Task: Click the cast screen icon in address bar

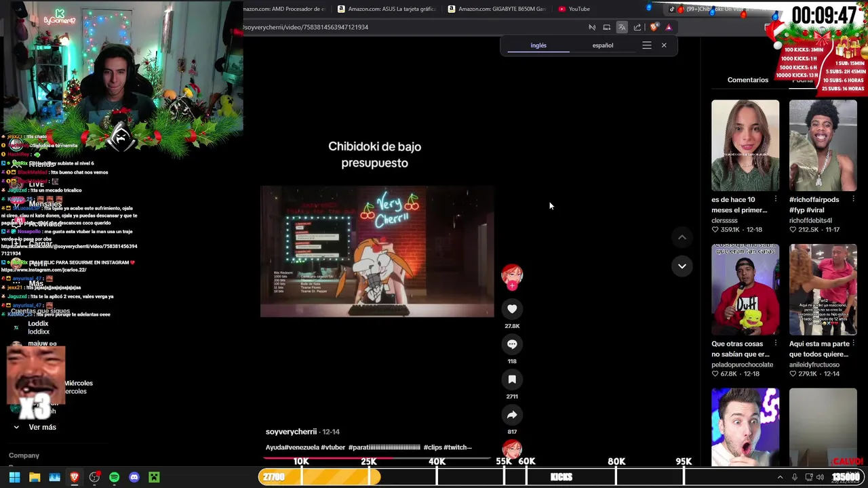Action: point(607,27)
